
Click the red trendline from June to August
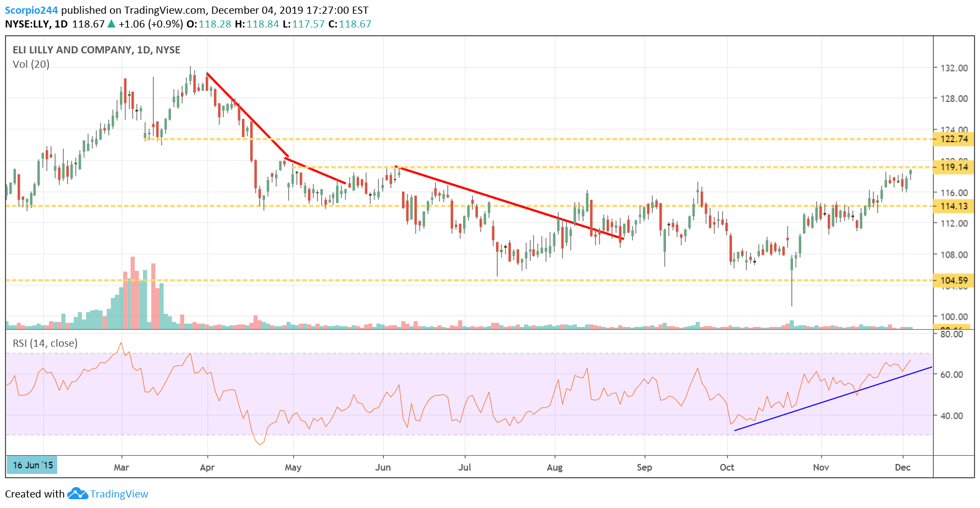(x=509, y=203)
